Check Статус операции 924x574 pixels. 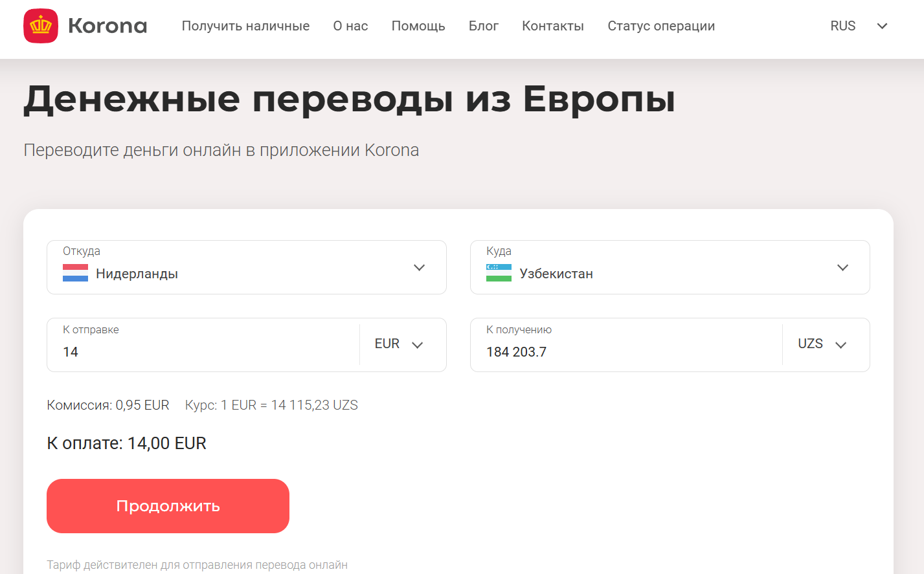click(x=661, y=26)
